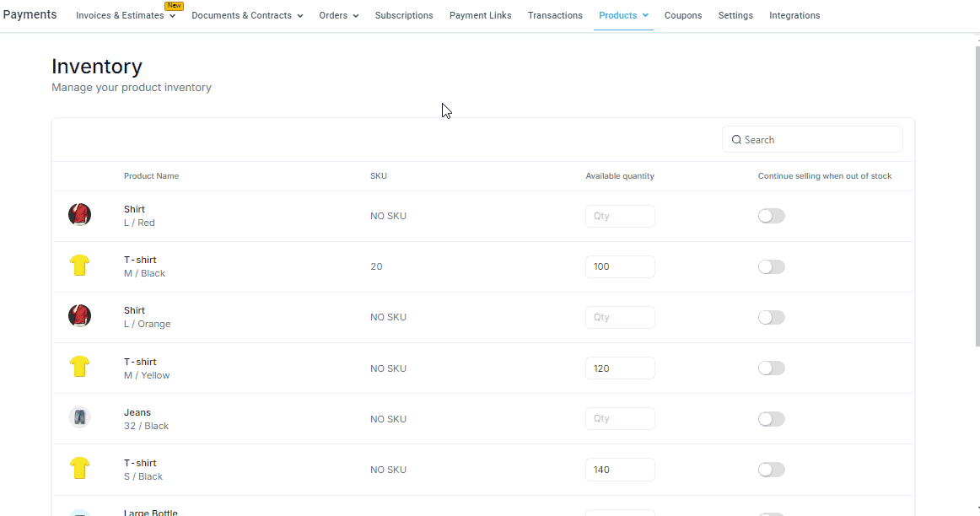Edit the 100 quantity for T-shirt M / Black

(620, 266)
